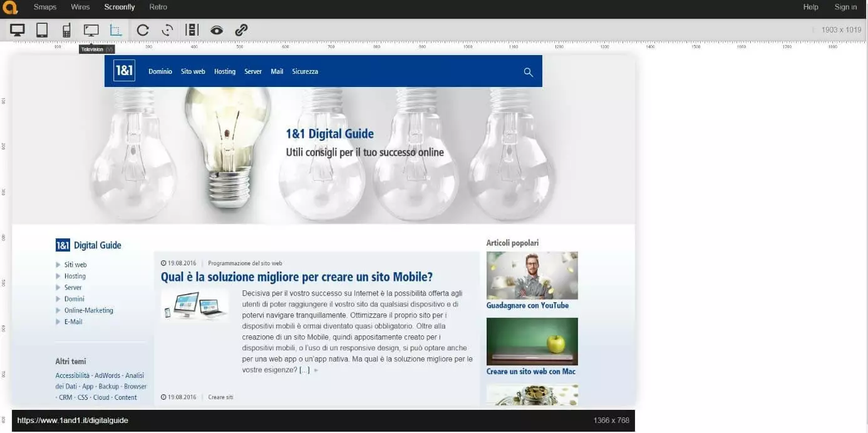This screenshot has width=868, height=433.
Task: Expand E-Mail arrow in sidebar
Action: tap(58, 322)
